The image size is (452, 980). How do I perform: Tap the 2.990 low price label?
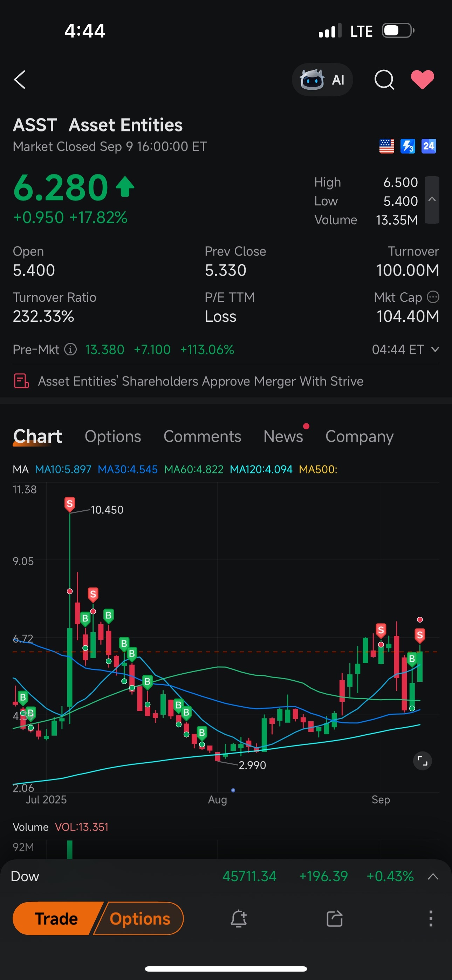[x=252, y=765]
